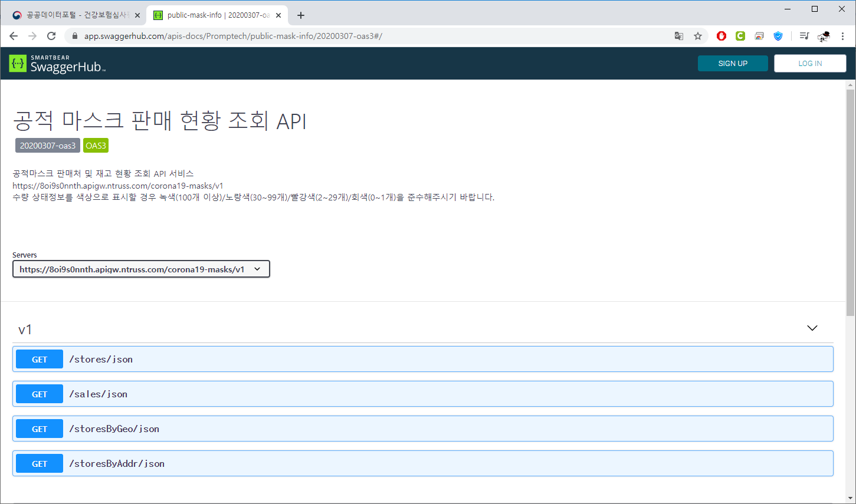The width and height of the screenshot is (856, 504).
Task: Click the 공적마스크 판매처 description line
Action: point(103,173)
